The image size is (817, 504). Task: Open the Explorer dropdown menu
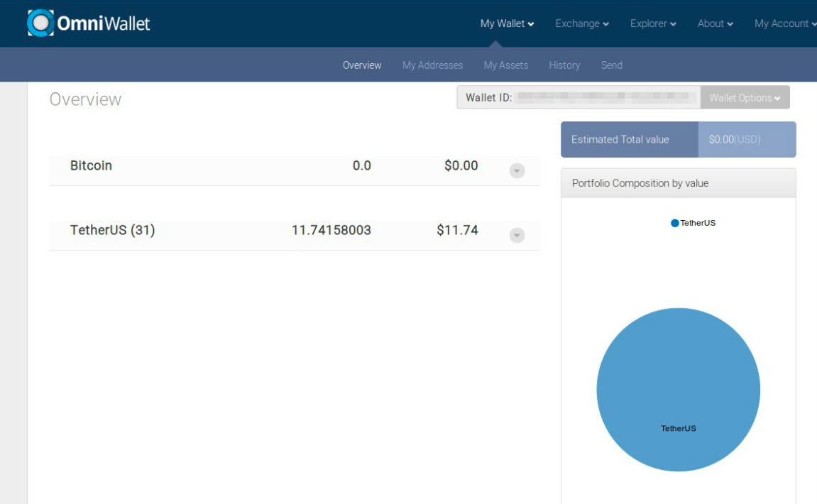tap(654, 23)
